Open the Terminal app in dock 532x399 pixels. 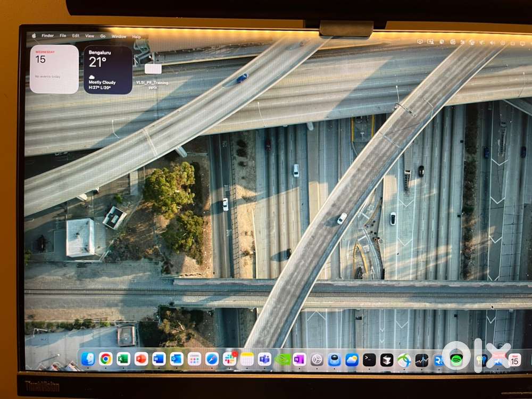[x=369, y=360]
